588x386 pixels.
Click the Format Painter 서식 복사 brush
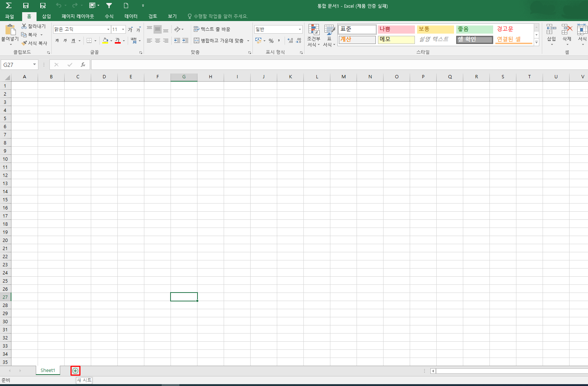pos(34,43)
